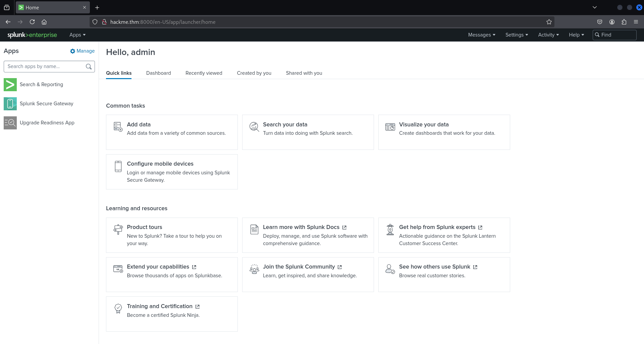This screenshot has height=344, width=644.
Task: Expand the Apps dropdown menu
Action: point(77,35)
